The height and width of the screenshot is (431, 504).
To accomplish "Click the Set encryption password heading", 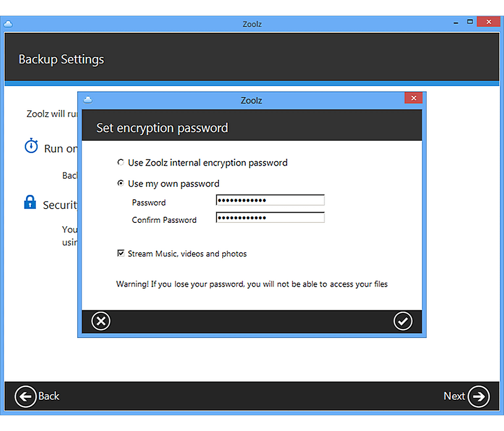I will click(x=162, y=128).
